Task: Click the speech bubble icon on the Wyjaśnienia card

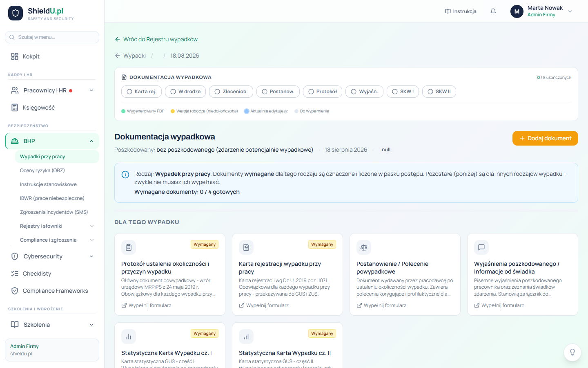Action: click(481, 247)
